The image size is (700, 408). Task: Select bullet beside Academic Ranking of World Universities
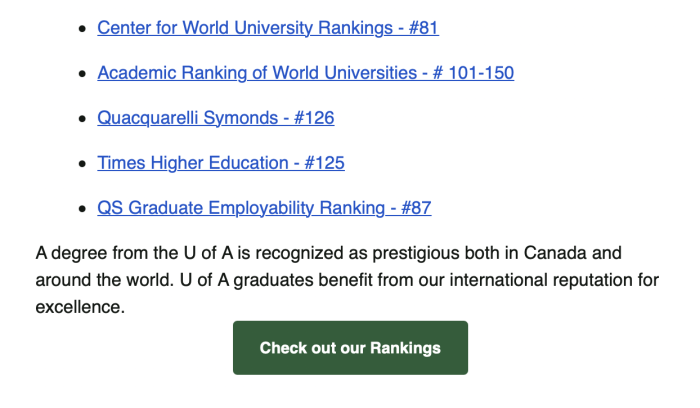82,74
